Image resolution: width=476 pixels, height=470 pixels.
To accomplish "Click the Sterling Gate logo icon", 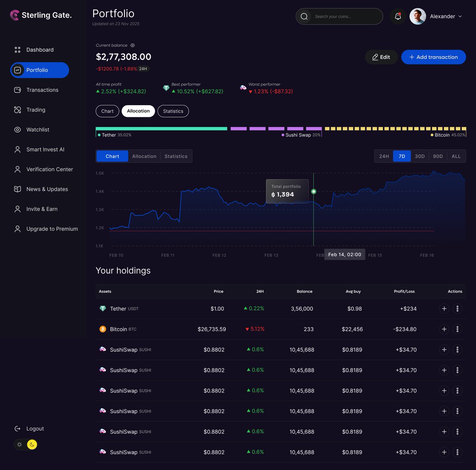I will tap(15, 15).
